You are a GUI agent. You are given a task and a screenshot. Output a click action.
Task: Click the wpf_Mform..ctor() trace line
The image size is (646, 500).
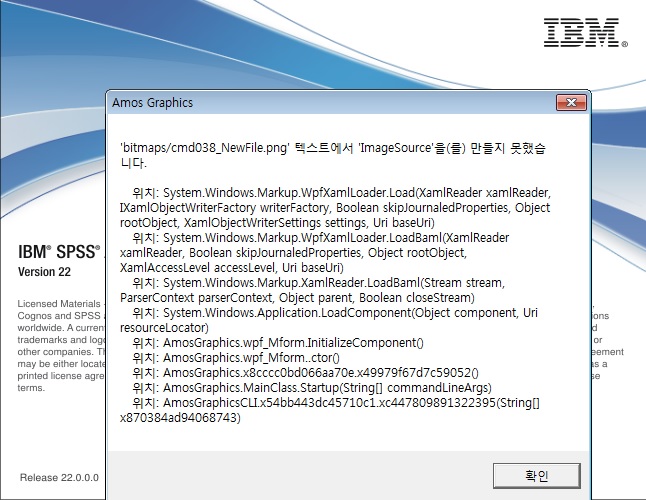tap(242, 357)
